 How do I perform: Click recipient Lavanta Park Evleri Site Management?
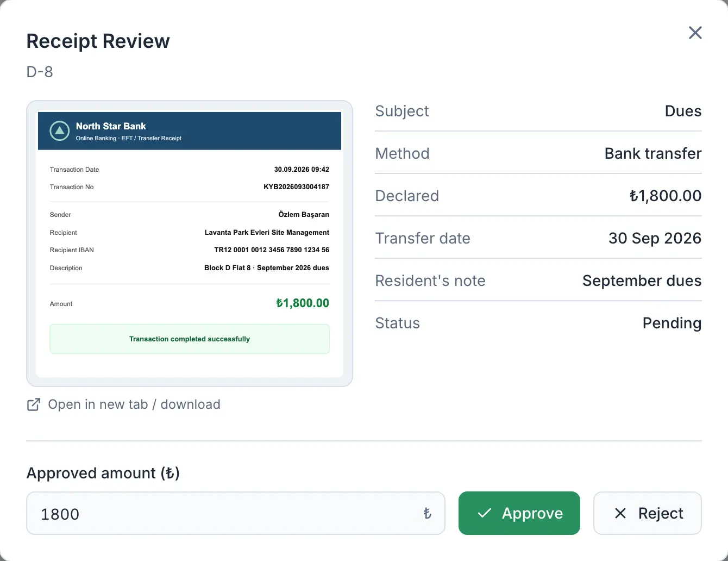tap(267, 233)
